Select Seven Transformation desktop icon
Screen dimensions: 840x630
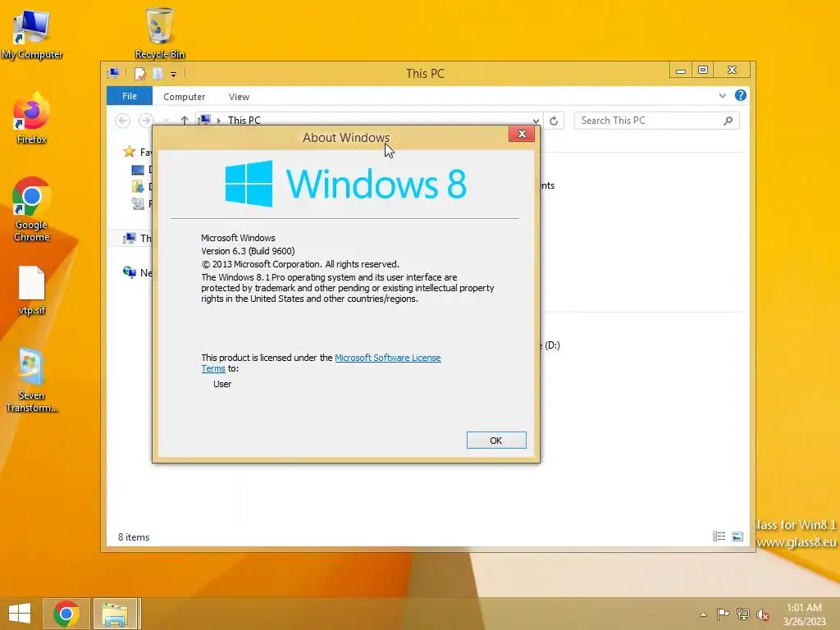coord(32,381)
